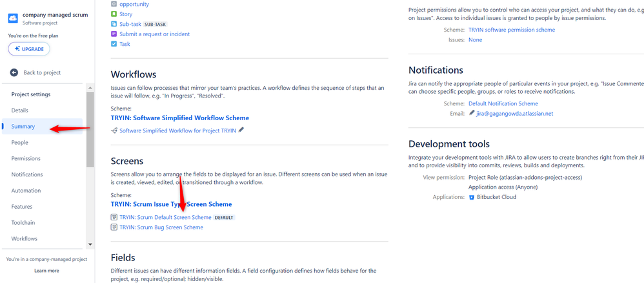Open Submit a request or incident link
This screenshot has height=283, width=644.
pos(154,34)
